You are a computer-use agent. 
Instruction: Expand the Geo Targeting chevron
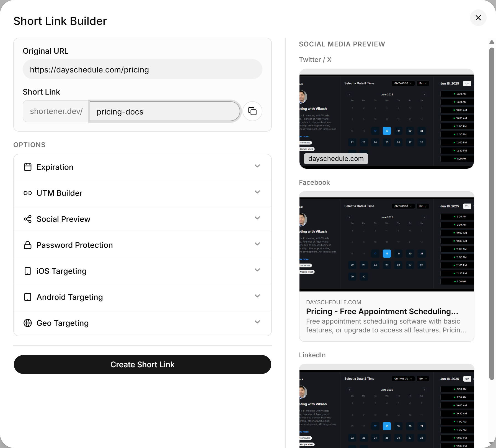pos(257,322)
